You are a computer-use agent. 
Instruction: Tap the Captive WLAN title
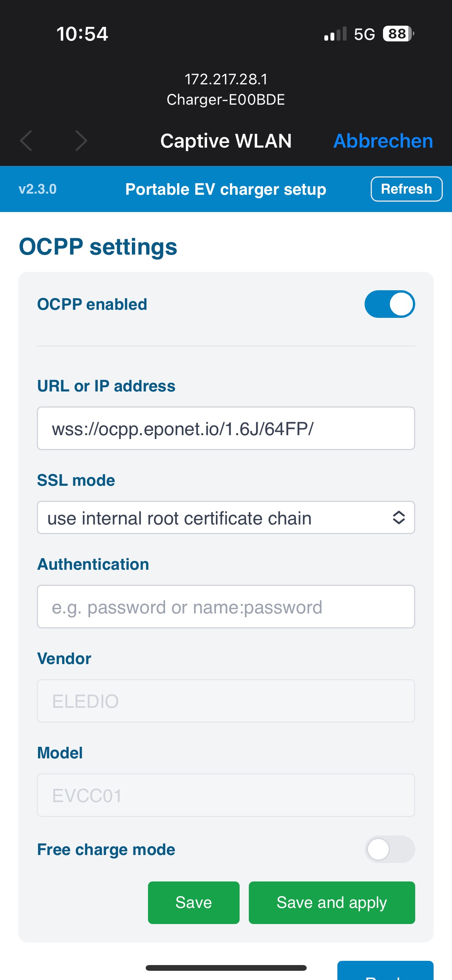[226, 141]
